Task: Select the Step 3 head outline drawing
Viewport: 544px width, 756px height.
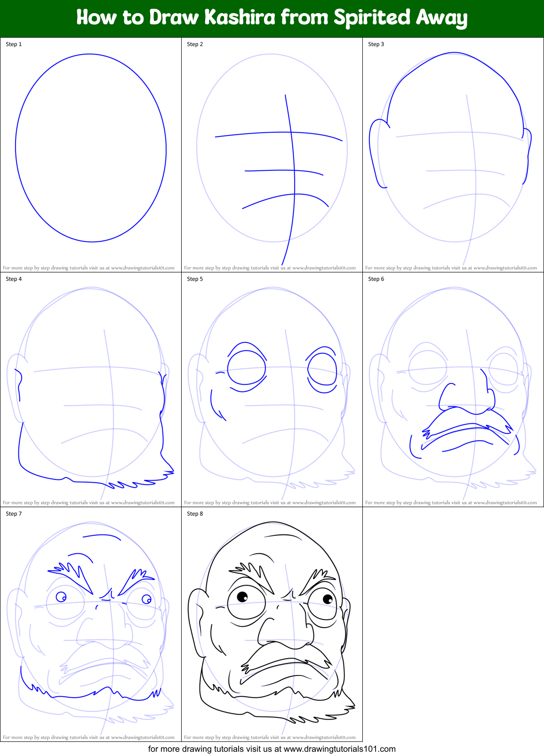Action: (453, 154)
